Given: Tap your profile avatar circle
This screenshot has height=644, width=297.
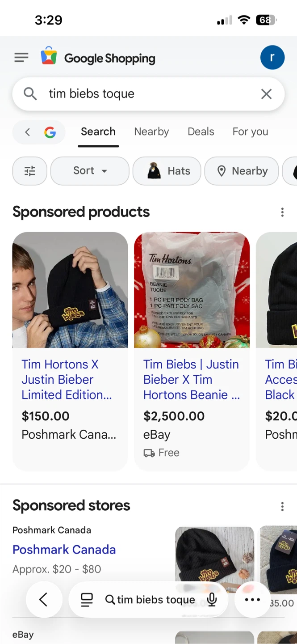Looking at the screenshot, I should [x=272, y=57].
